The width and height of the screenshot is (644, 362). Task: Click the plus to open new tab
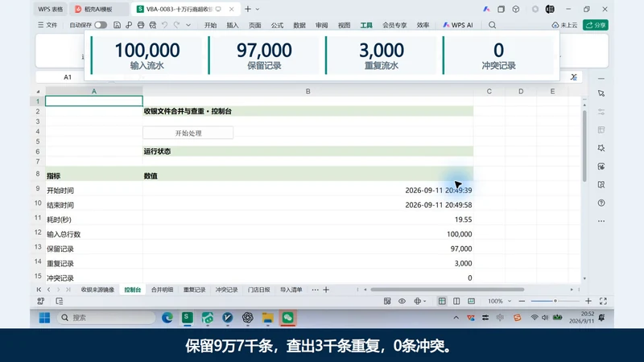click(x=248, y=9)
